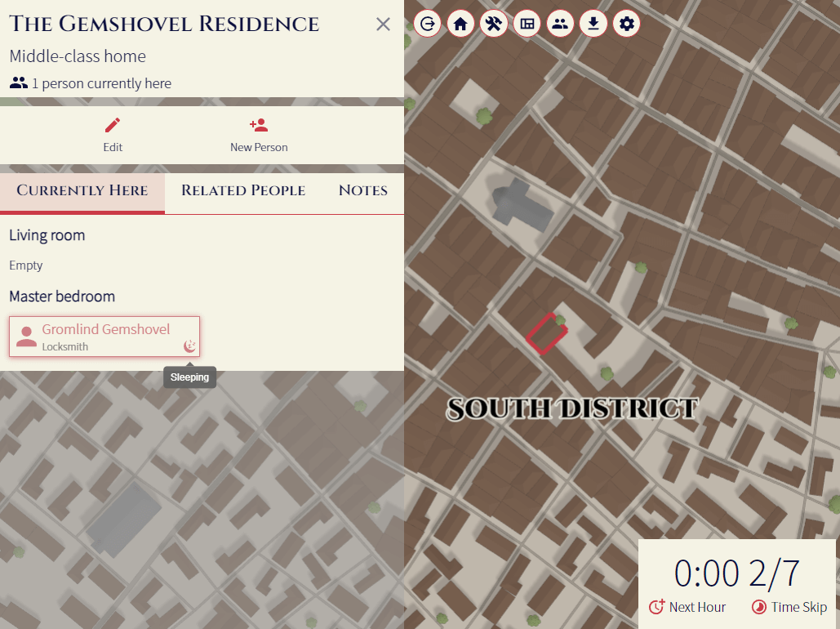Advance time with the Next Hour button
The width and height of the screenshot is (840, 629).
(687, 607)
